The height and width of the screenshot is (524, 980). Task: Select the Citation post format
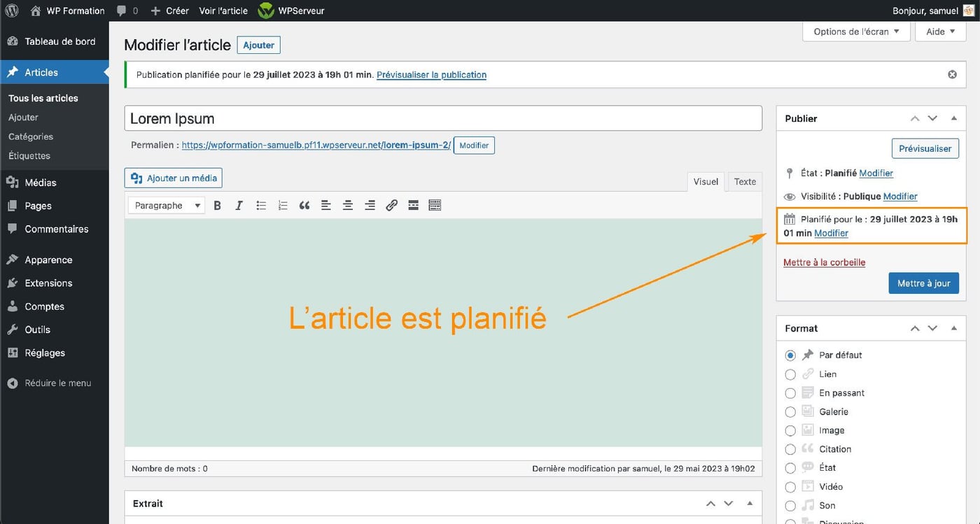[790, 448]
